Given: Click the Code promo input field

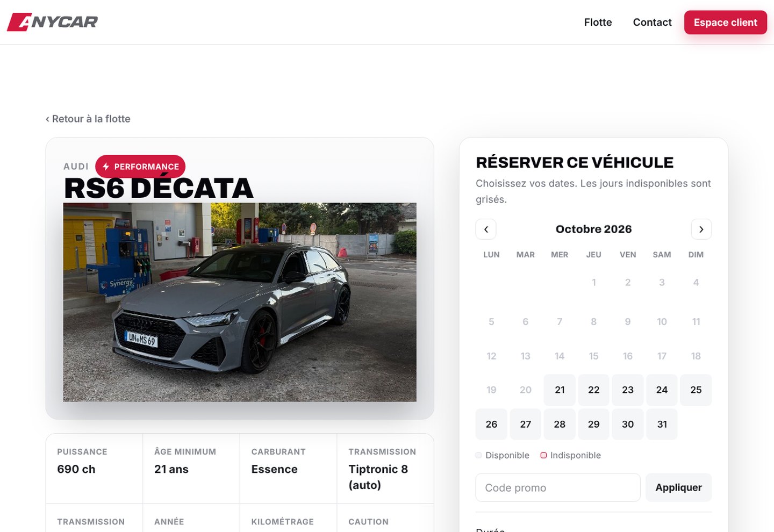Looking at the screenshot, I should (x=558, y=487).
